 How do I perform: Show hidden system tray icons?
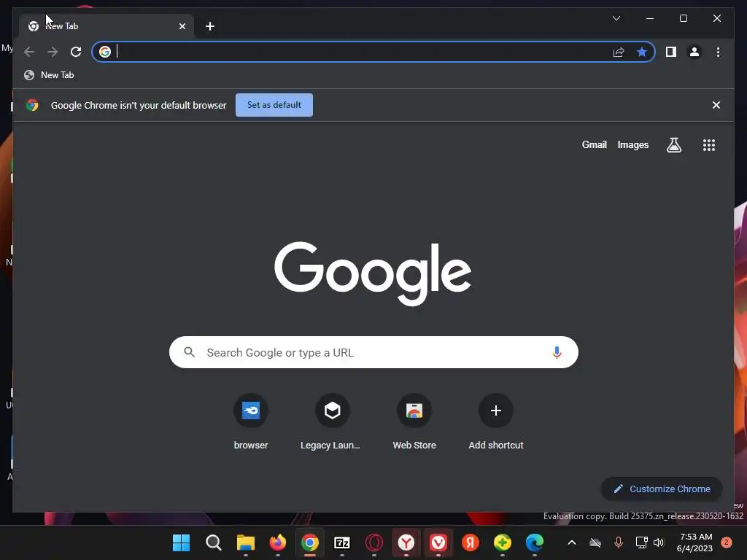(x=572, y=542)
